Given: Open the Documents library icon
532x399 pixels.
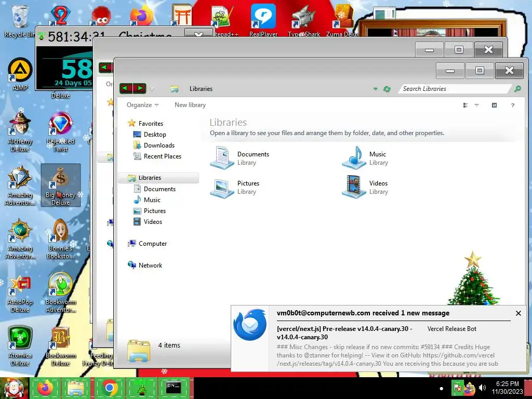Looking at the screenshot, I should click(240, 157).
